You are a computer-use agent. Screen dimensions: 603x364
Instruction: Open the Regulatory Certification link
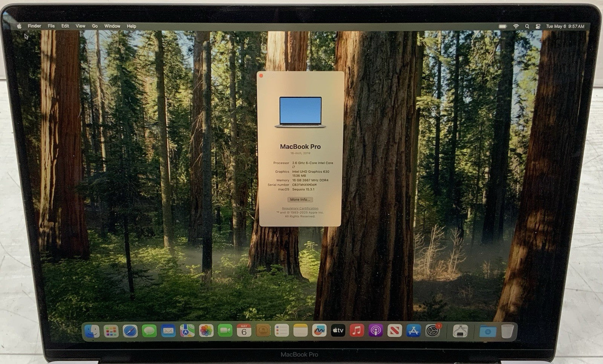[300, 208]
